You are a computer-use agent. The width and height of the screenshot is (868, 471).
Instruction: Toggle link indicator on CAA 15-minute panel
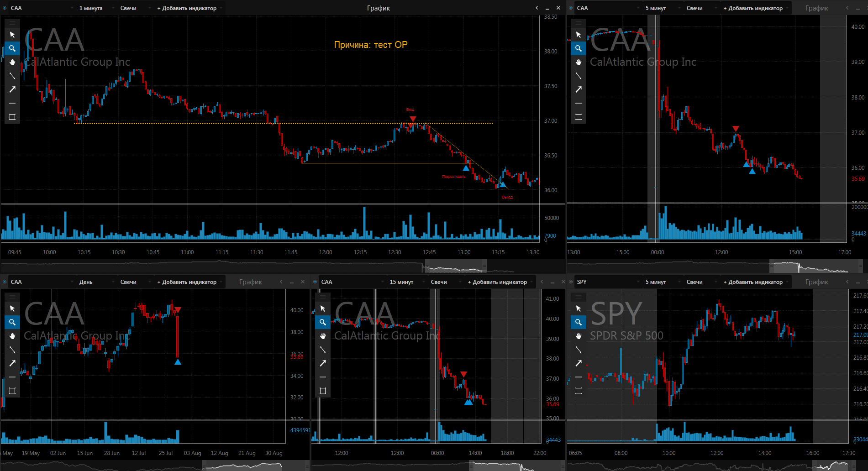[315, 282]
